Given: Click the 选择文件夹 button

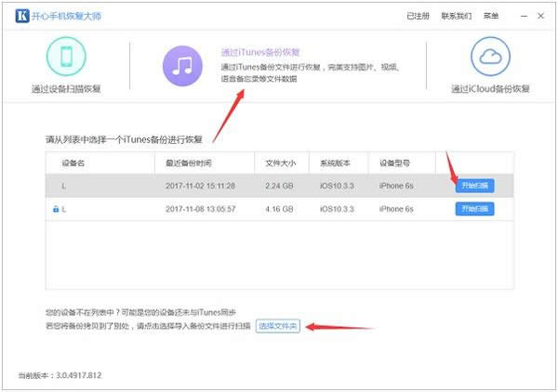Looking at the screenshot, I should (278, 327).
